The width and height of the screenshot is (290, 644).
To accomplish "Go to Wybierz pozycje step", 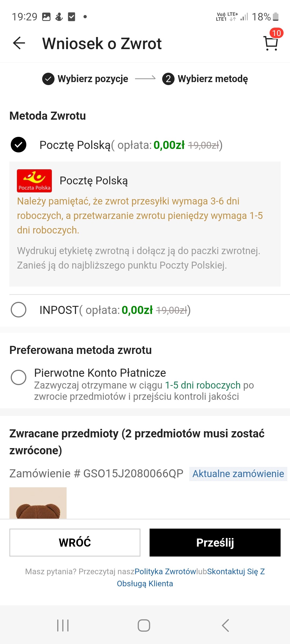I will coord(93,79).
